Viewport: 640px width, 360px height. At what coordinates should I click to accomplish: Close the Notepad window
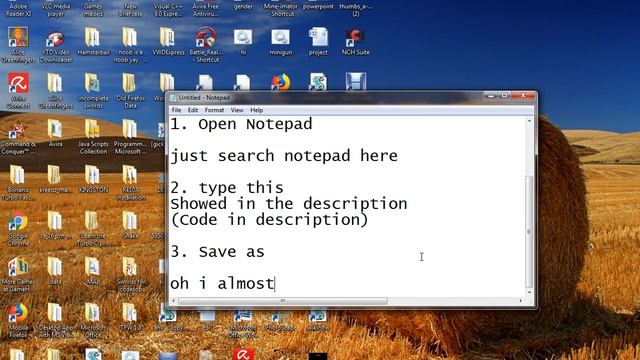523,96
